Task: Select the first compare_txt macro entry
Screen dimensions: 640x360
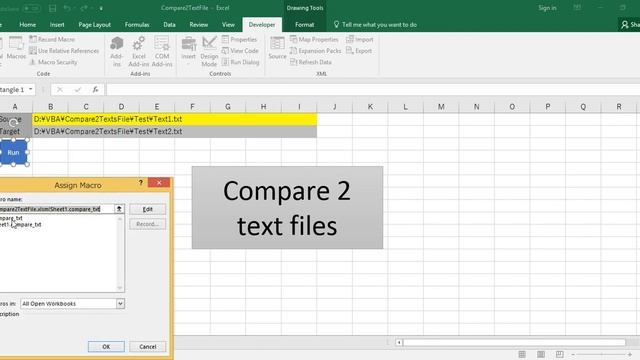Action: [11, 218]
